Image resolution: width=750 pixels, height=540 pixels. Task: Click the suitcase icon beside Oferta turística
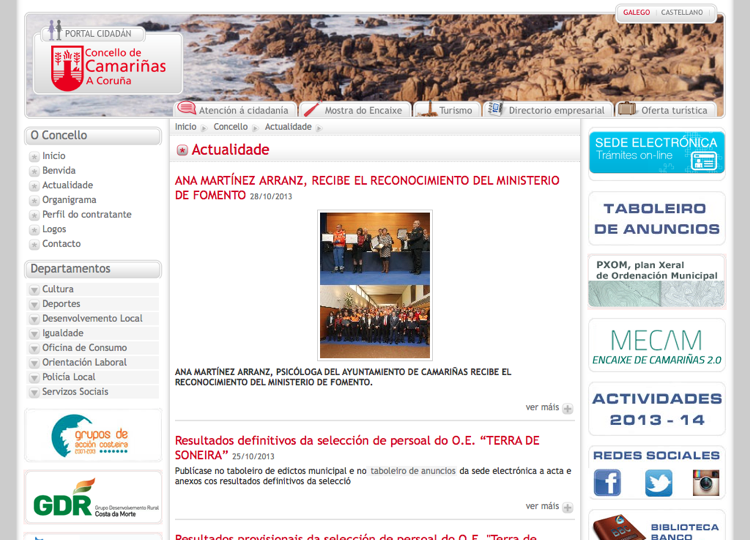coord(627,109)
